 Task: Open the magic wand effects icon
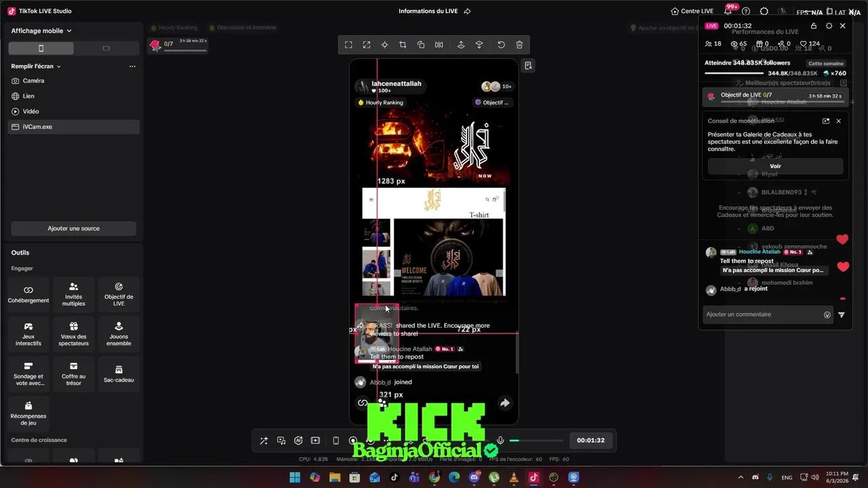coord(264,441)
